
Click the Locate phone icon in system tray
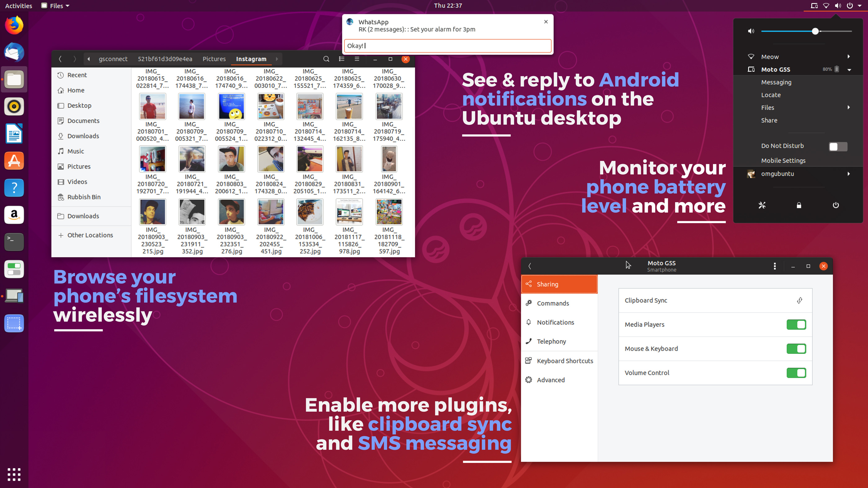(771, 94)
